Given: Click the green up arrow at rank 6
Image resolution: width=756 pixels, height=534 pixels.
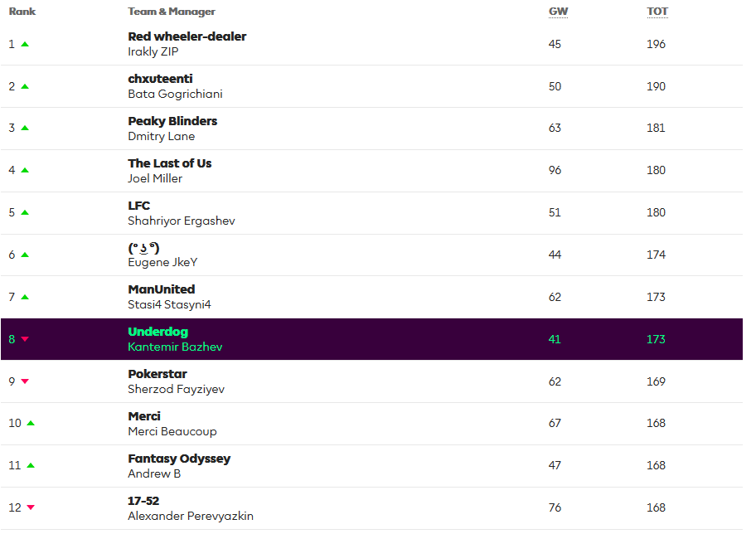Looking at the screenshot, I should click(x=25, y=255).
